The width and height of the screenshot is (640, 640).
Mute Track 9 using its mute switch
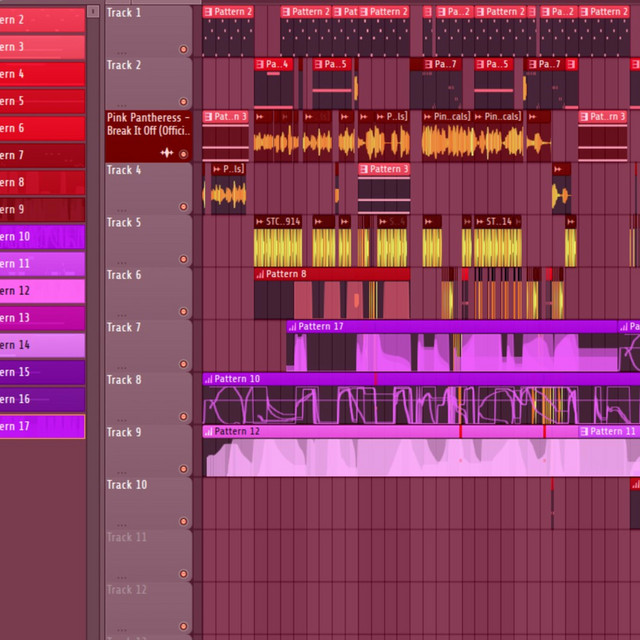click(184, 469)
